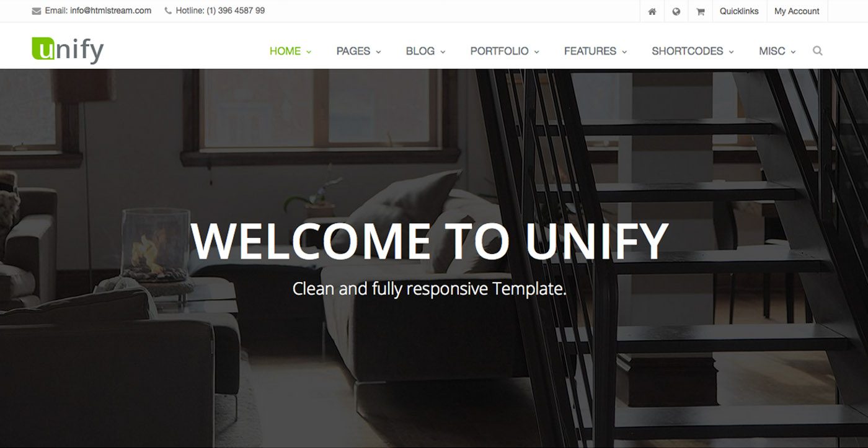Click the green Unify logo
The image size is (868, 448).
[x=68, y=50]
